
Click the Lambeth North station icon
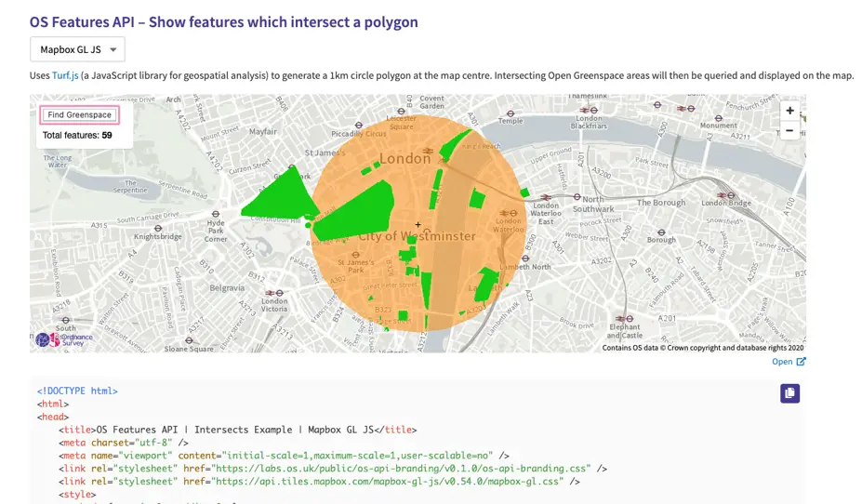click(525, 259)
